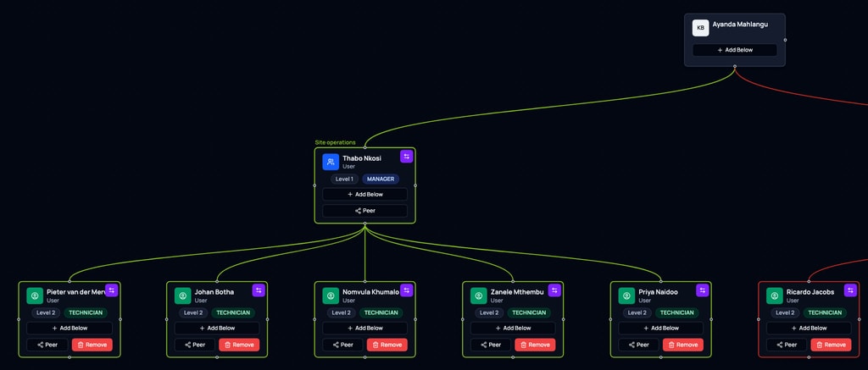Viewport: 868px width, 370px height.
Task: Select the Nomvula Khumalo name text
Action: (371, 292)
